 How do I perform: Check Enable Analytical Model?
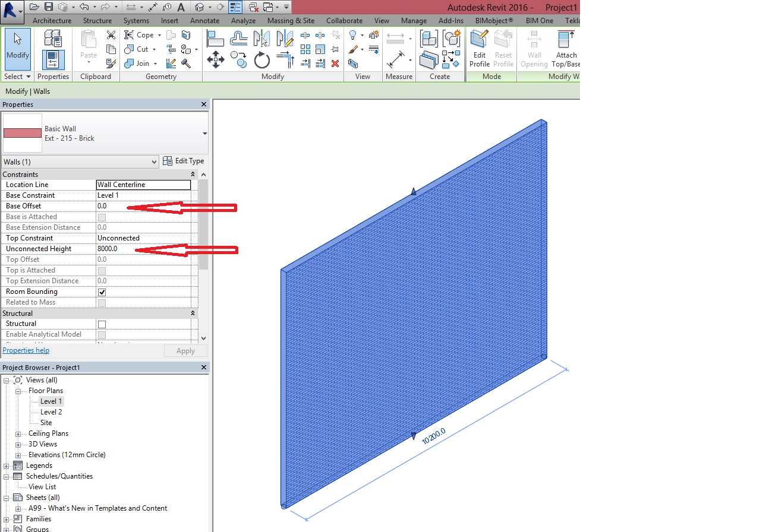(102, 334)
